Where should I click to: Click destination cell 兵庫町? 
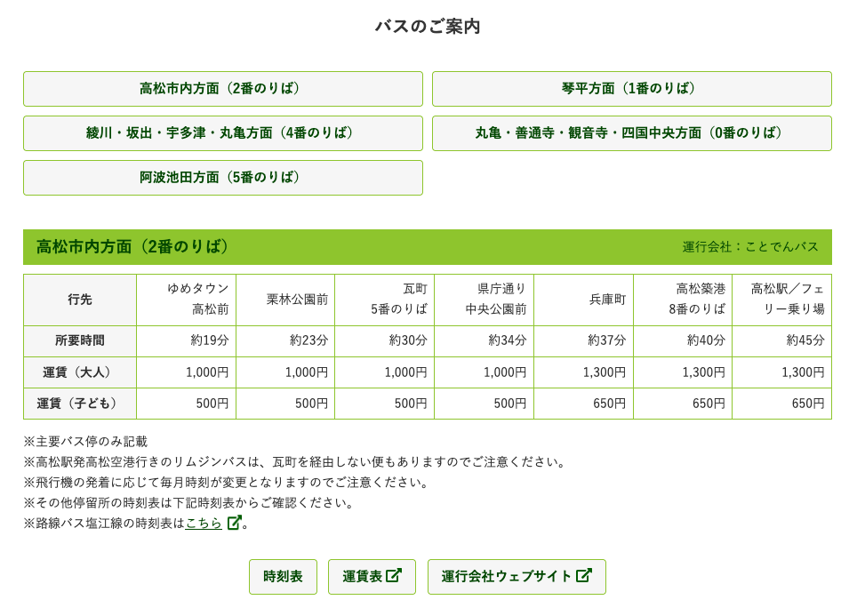584,300
